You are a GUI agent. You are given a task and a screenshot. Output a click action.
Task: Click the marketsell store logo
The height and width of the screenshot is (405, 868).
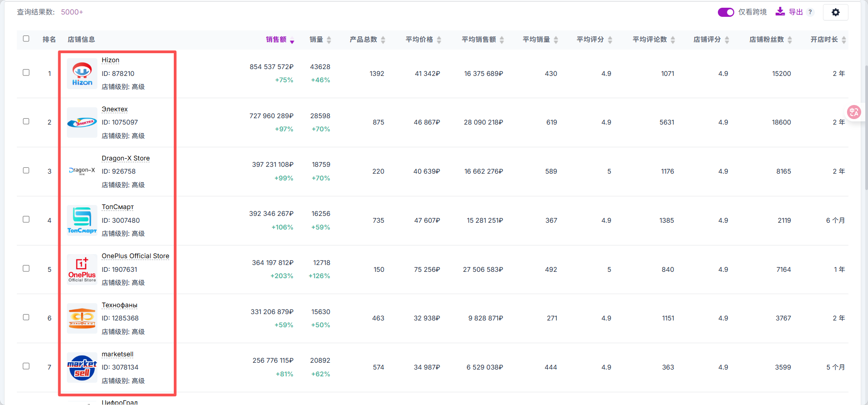[82, 367]
